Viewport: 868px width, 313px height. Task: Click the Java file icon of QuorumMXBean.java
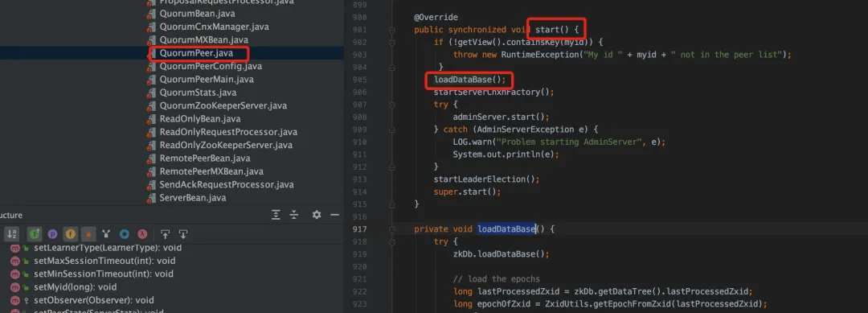pyautogui.click(x=151, y=40)
